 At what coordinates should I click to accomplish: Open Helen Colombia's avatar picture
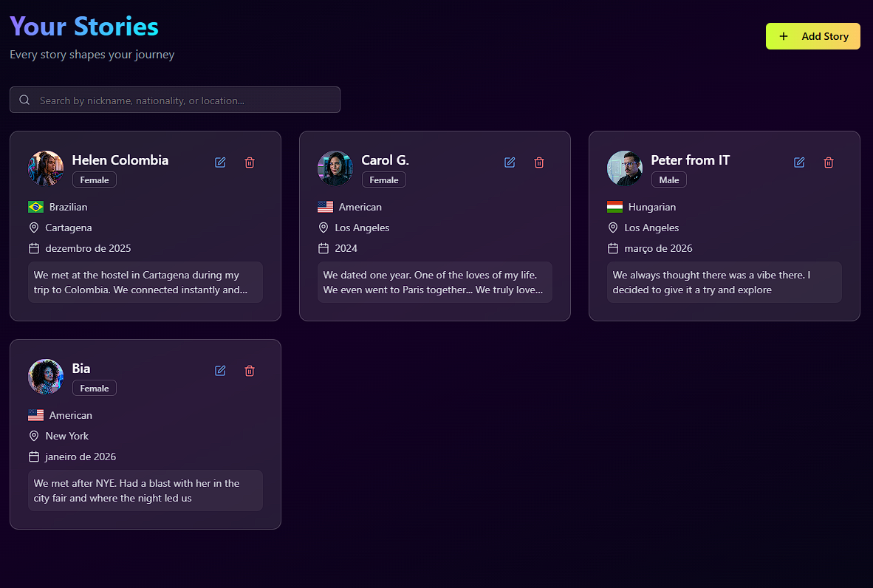[x=46, y=168]
